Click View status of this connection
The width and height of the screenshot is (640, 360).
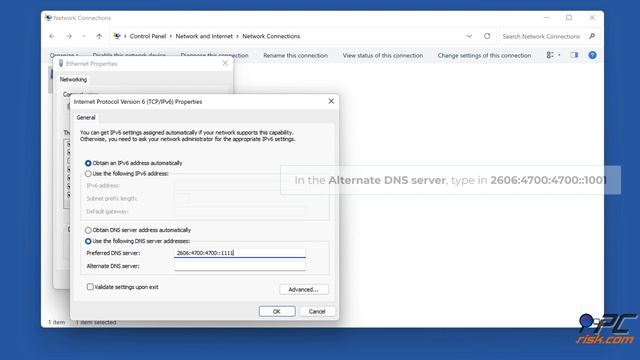pos(382,55)
